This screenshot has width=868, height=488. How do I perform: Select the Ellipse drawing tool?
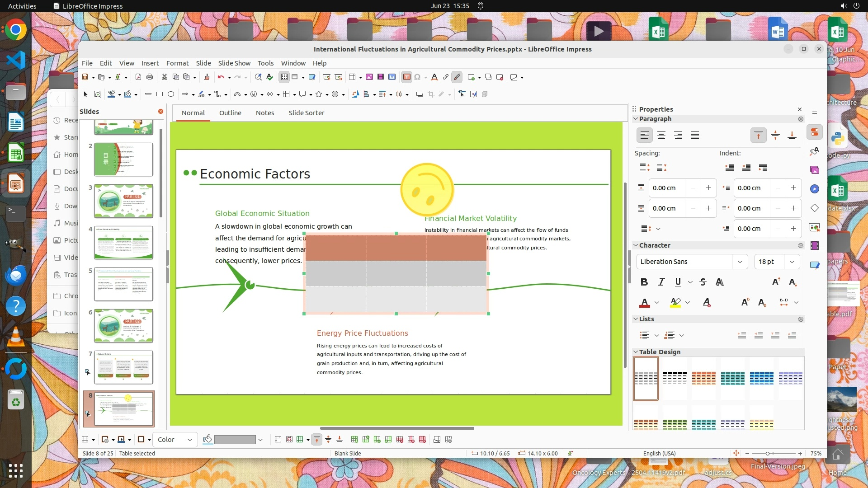point(171,94)
